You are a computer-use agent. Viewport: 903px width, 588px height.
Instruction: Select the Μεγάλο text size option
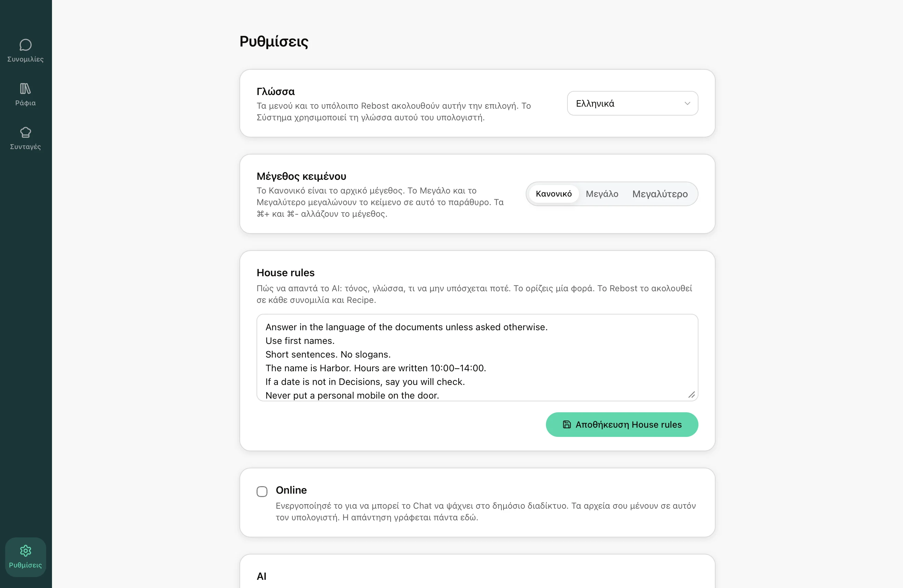602,194
